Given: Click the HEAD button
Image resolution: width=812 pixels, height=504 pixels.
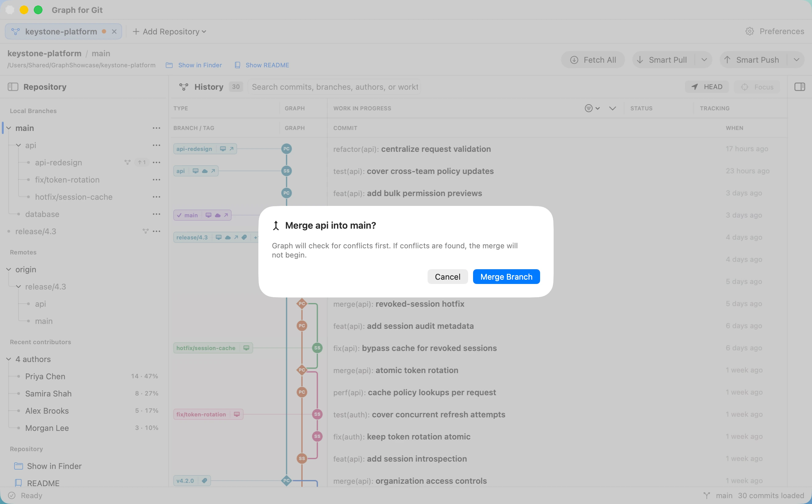Looking at the screenshot, I should 707,87.
